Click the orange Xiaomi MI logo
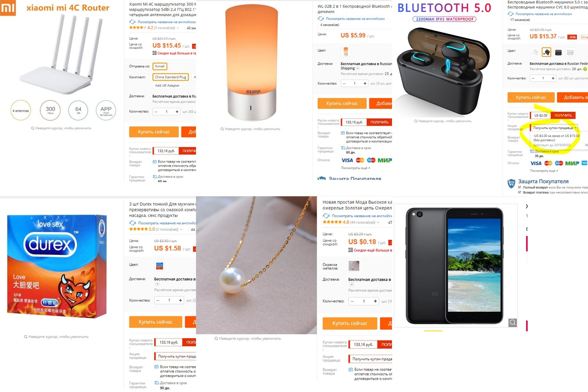 click(x=8, y=7)
